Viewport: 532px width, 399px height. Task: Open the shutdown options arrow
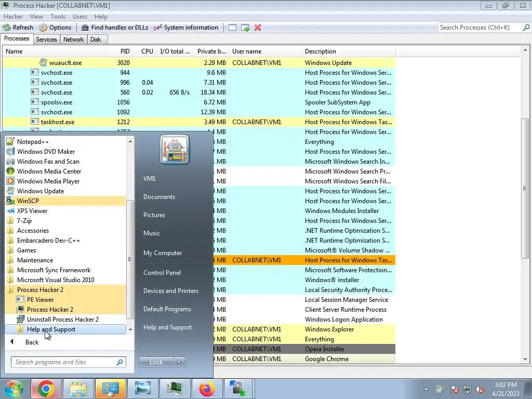point(179,362)
